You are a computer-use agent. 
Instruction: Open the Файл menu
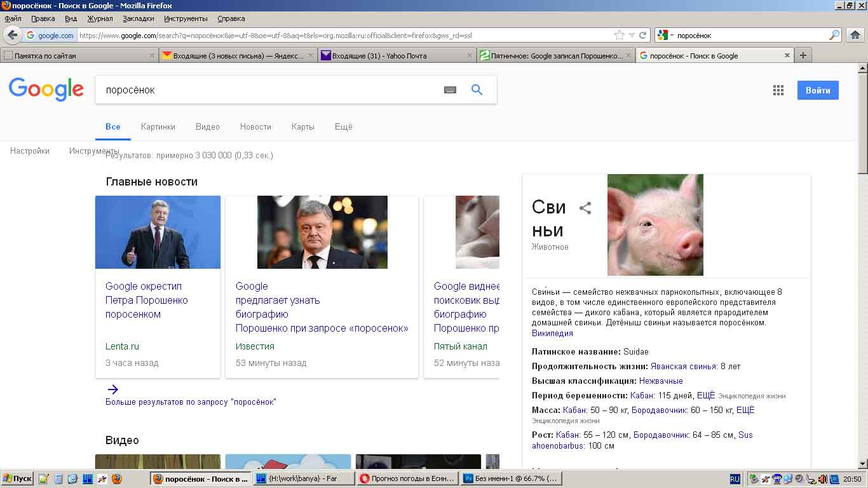coord(13,18)
